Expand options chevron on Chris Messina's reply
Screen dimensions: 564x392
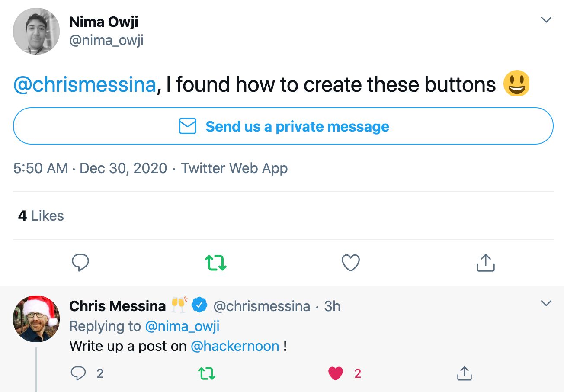tap(546, 303)
